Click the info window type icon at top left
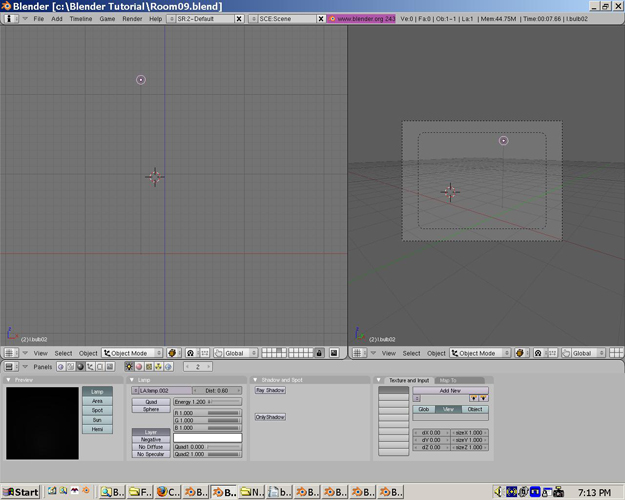 click(x=10, y=19)
